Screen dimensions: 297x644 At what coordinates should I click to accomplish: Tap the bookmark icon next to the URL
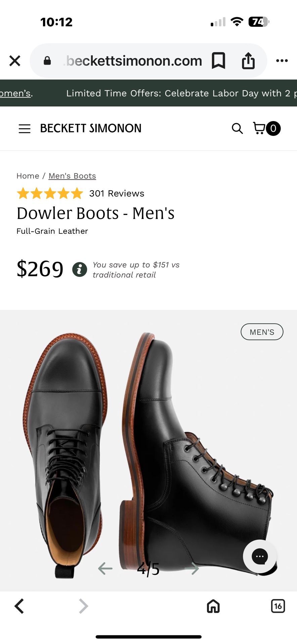tap(218, 61)
